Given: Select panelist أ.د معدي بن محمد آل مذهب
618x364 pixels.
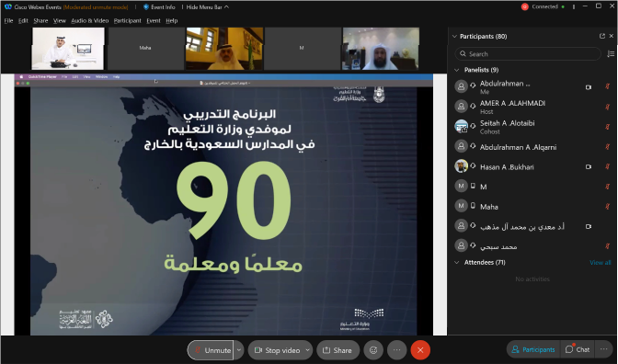Looking at the screenshot, I should click(x=532, y=226).
